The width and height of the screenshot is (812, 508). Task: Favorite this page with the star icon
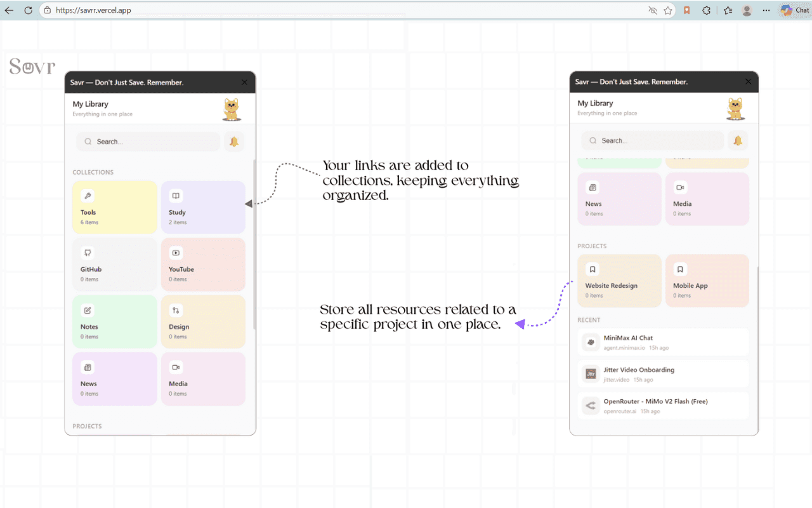click(668, 10)
